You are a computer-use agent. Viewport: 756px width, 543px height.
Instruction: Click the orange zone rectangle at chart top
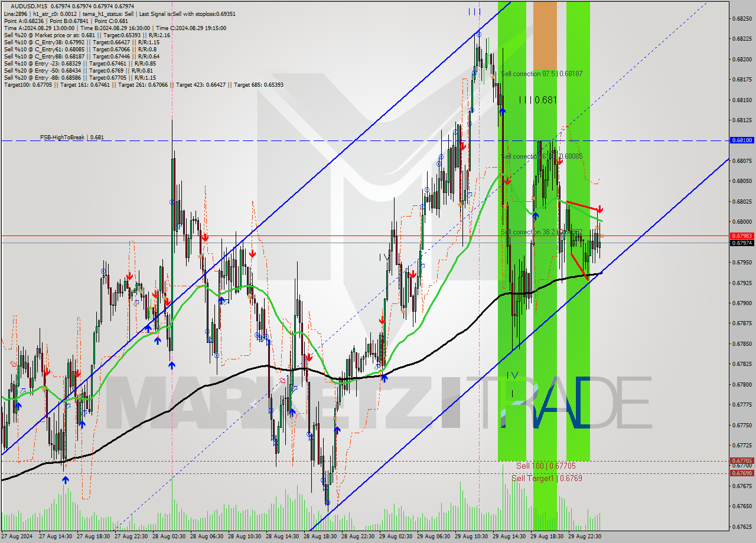click(x=545, y=35)
